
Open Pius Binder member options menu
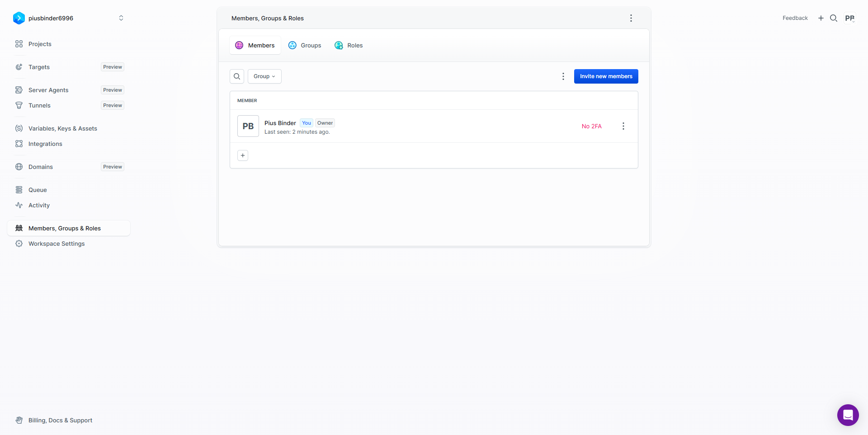(623, 126)
